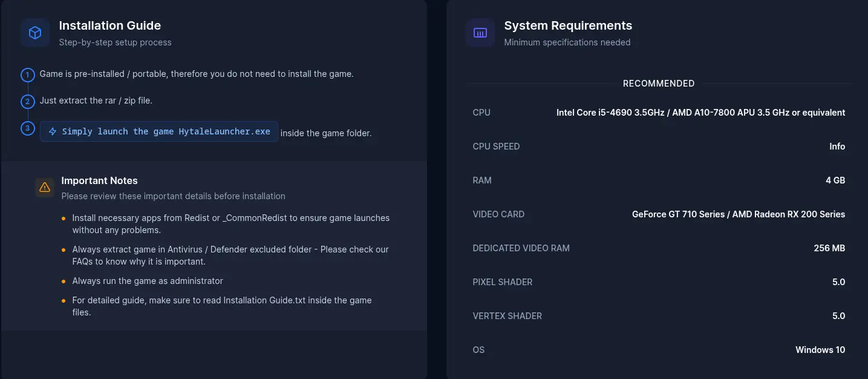
Task: Select the step 3 circle marker
Action: tap(27, 128)
